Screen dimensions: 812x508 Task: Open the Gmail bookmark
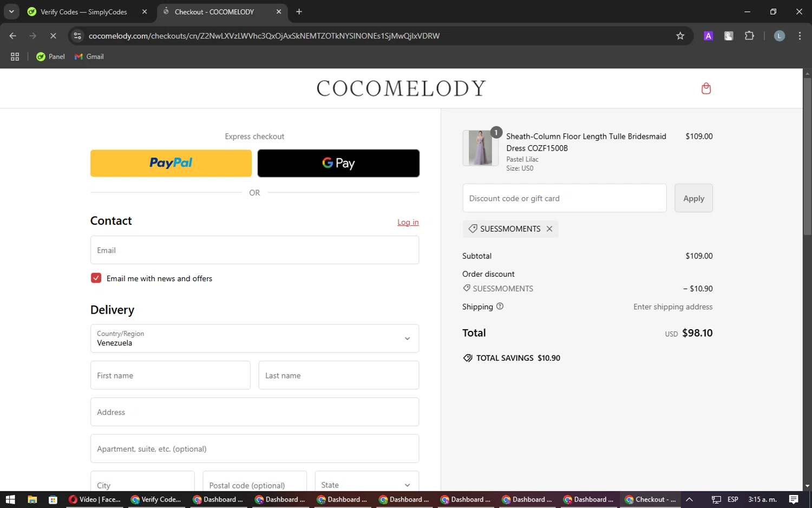[89, 56]
